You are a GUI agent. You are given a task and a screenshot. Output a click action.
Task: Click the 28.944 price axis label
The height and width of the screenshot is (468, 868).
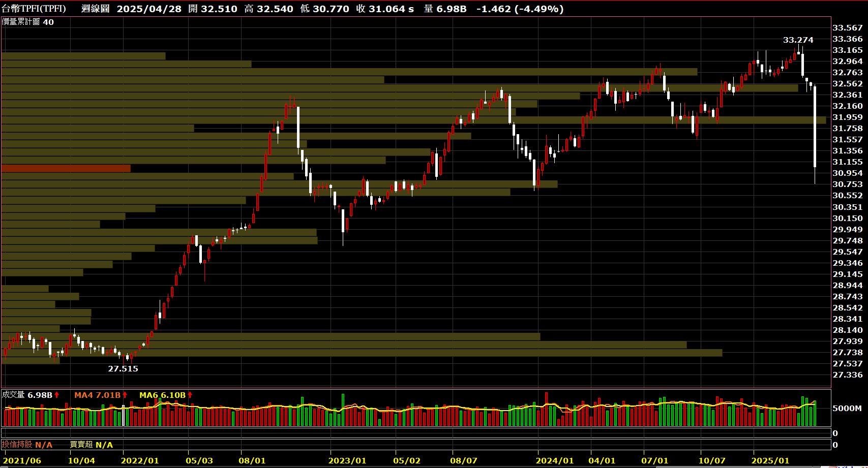tap(848, 285)
